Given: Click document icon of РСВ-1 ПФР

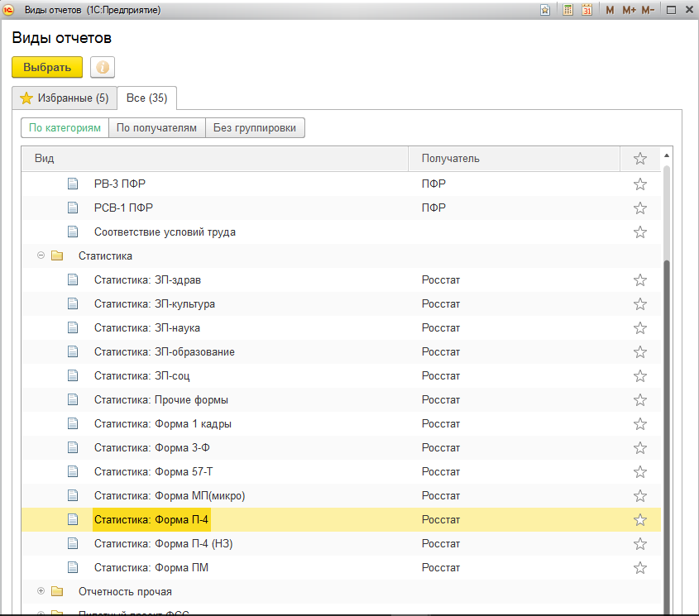Looking at the screenshot, I should 73,208.
